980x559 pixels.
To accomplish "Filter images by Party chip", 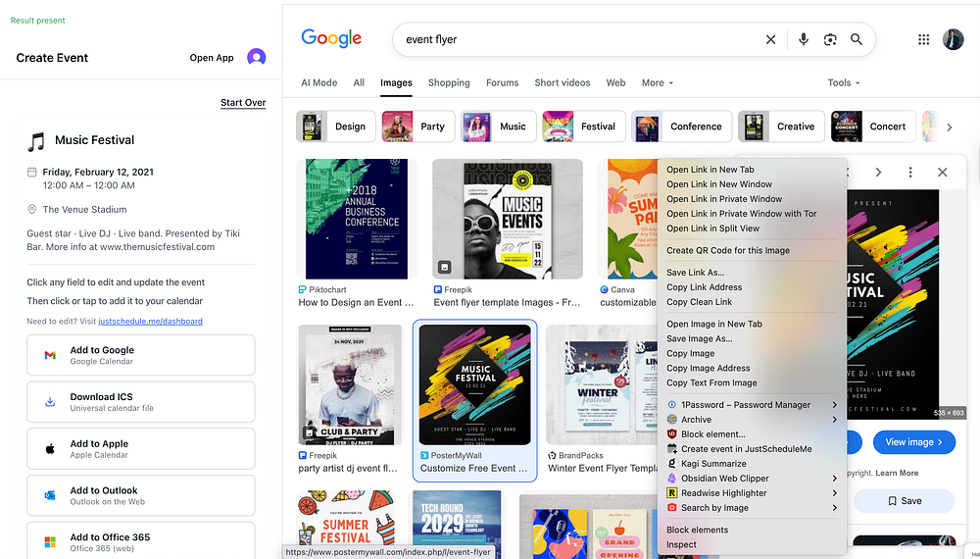I will click(x=418, y=127).
